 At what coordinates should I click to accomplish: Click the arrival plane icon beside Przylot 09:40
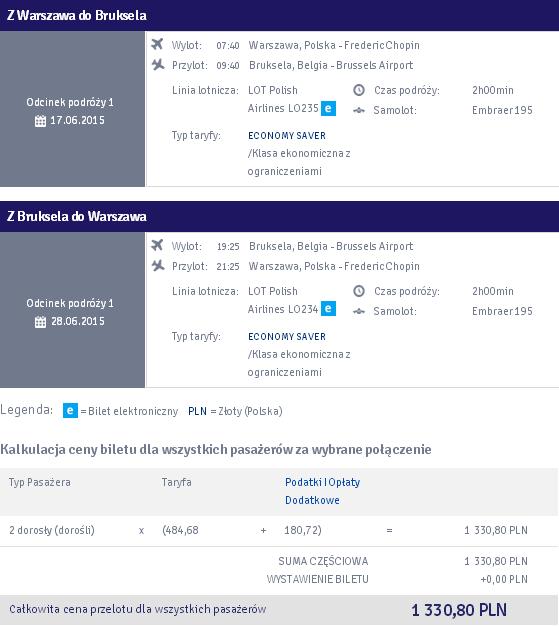coord(158,64)
